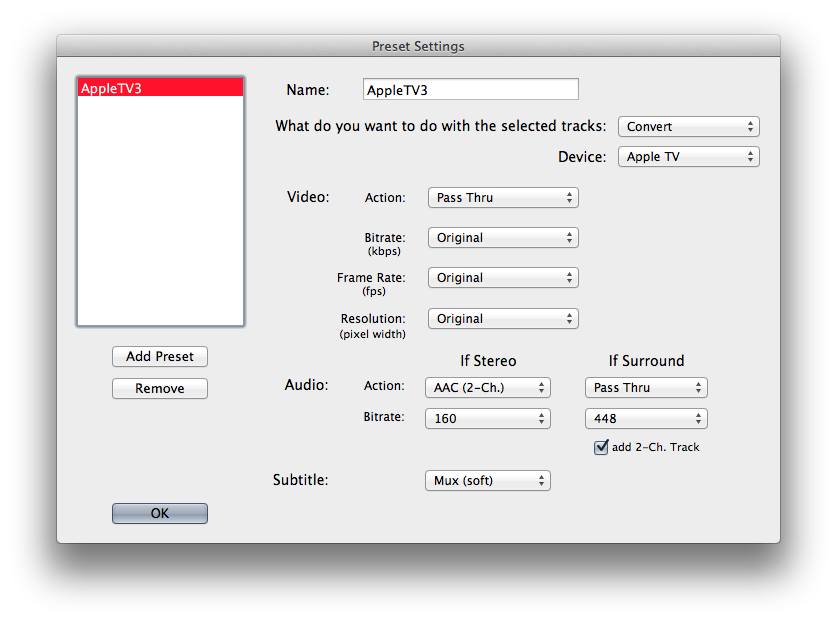Viewport: 837px width, 622px height.
Task: Open Subtitle dropdown set to Mux (soft)
Action: point(487,481)
